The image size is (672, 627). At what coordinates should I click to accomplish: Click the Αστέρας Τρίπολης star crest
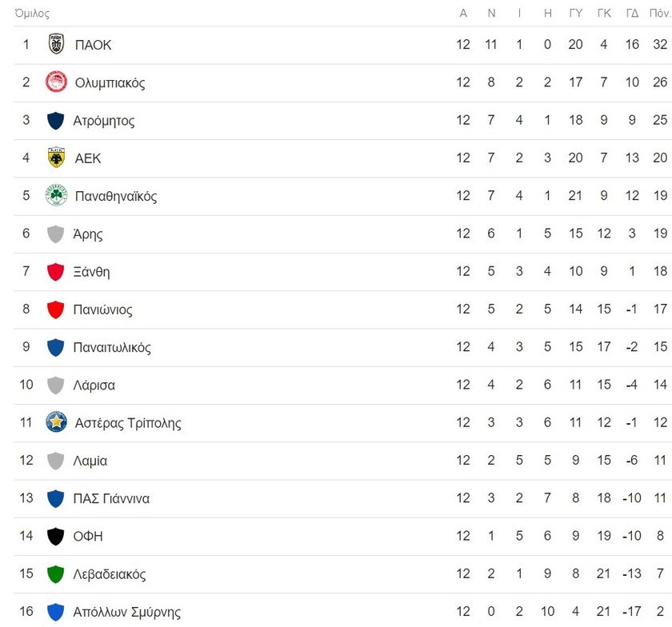click(x=56, y=421)
